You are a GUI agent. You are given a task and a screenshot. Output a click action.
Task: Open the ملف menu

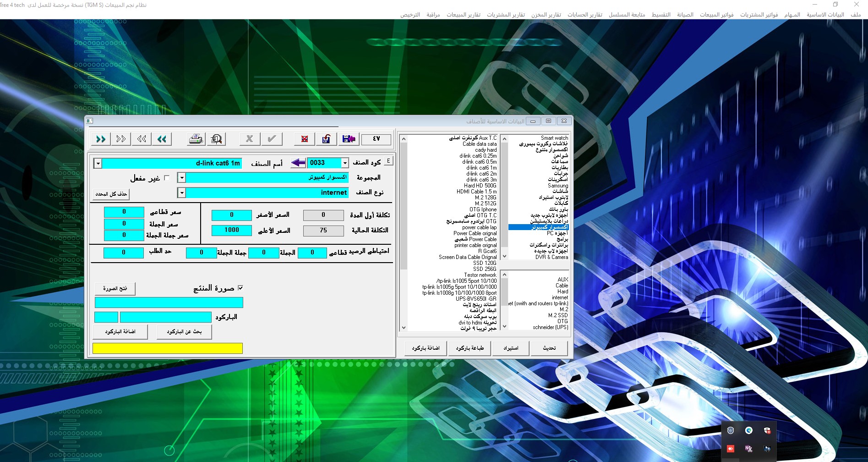click(x=856, y=15)
